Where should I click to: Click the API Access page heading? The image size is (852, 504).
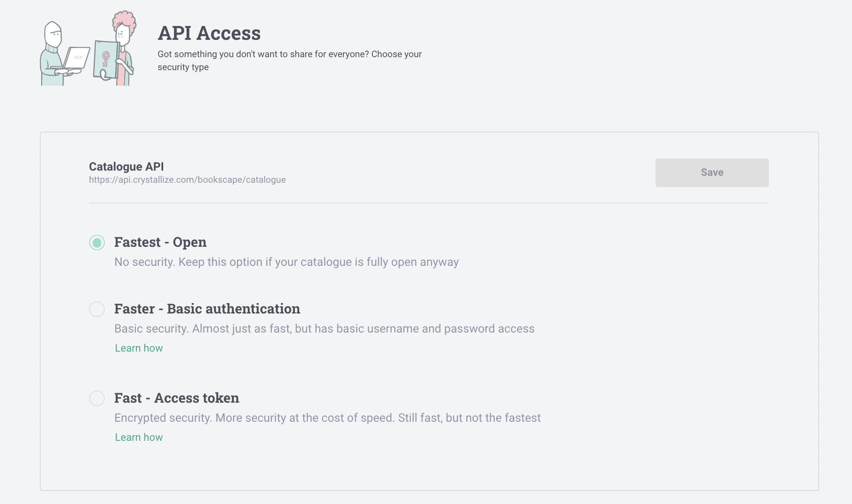click(x=209, y=33)
